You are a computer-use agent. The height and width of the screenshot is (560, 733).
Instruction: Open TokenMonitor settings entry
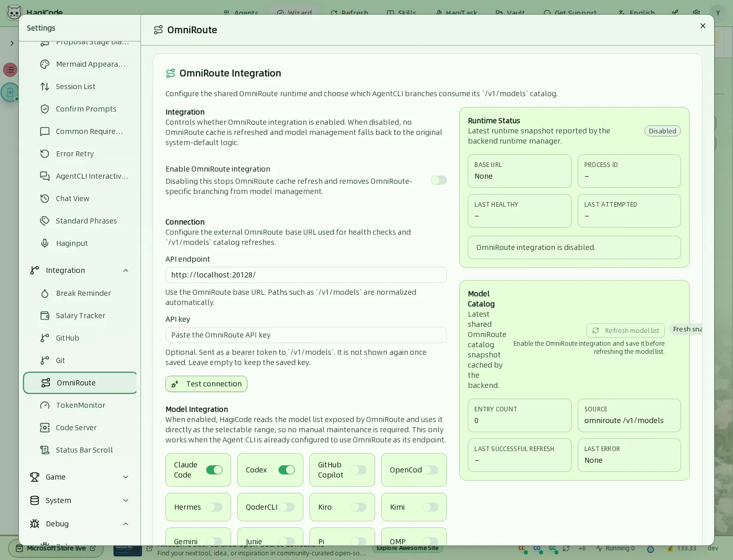click(80, 405)
